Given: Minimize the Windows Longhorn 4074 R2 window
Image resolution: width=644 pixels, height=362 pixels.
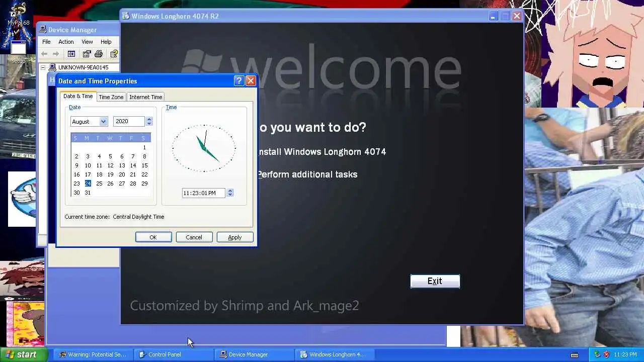Looking at the screenshot, I should (x=493, y=16).
